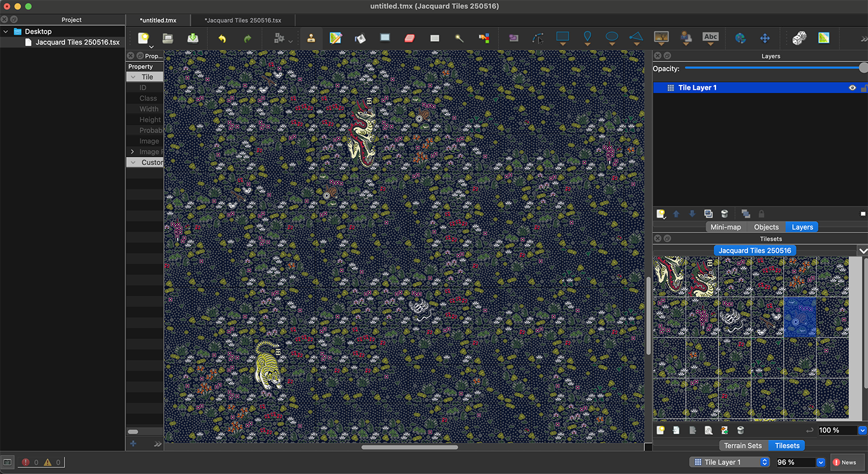Open the map zoom 96 % dropdown
This screenshot has width=868, height=474.
click(820, 463)
